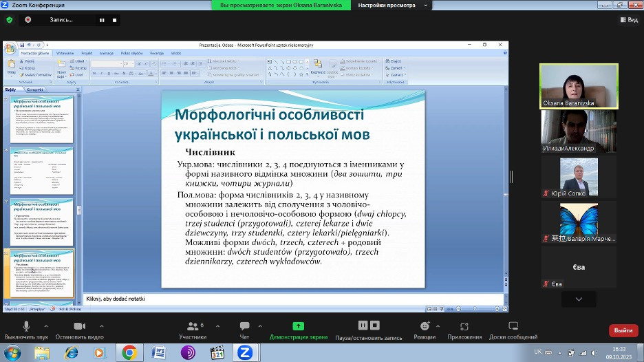
Task: Open Доски сообщений whiteboards
Action: [x=513, y=326]
